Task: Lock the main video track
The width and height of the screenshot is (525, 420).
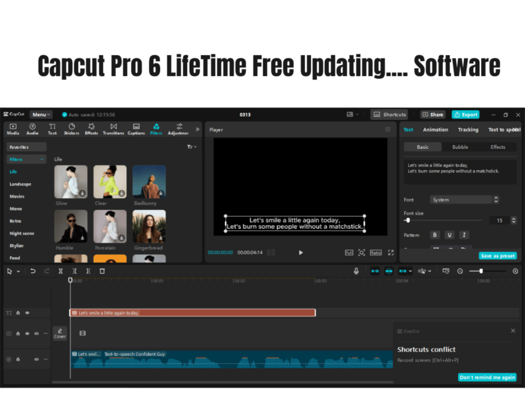Action: (x=18, y=333)
